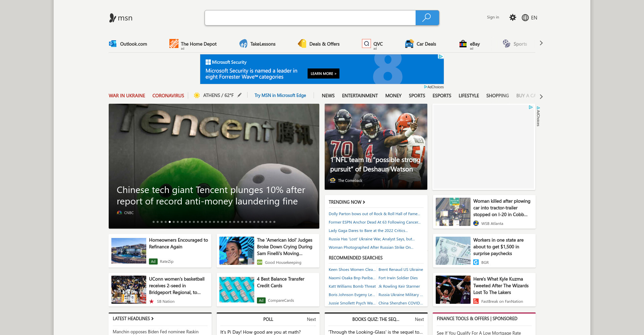Open MONEY category

[393, 96]
